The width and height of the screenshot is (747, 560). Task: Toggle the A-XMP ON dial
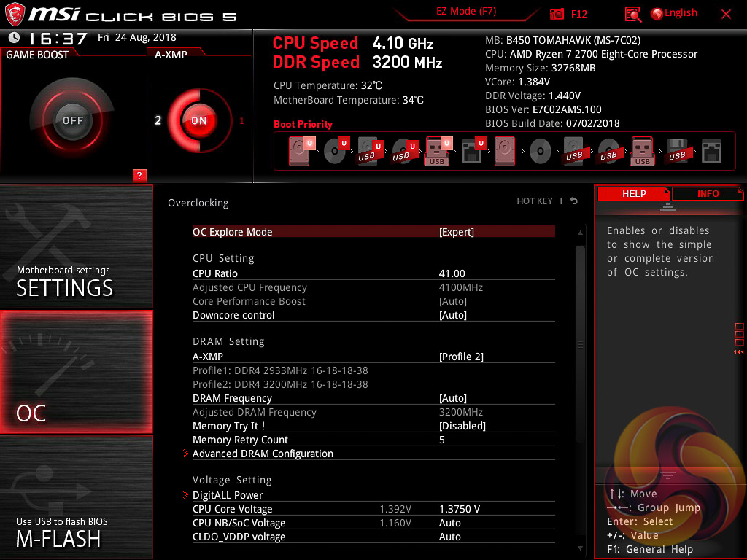coord(199,120)
